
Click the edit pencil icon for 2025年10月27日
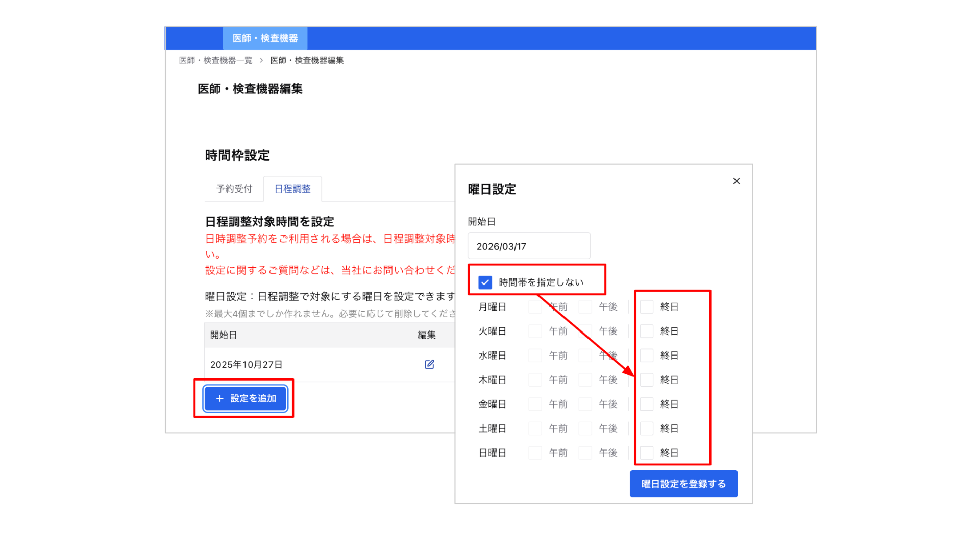(x=429, y=364)
